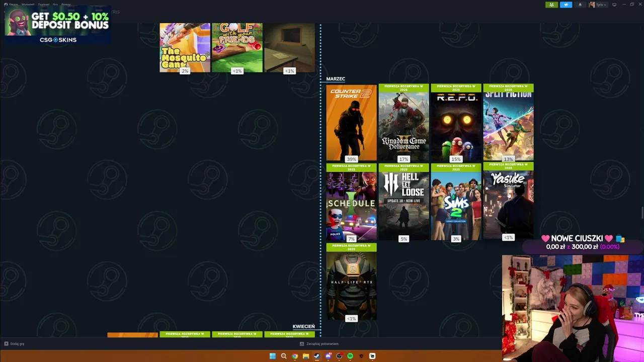Click the streamer webcam overlay

[573, 308]
